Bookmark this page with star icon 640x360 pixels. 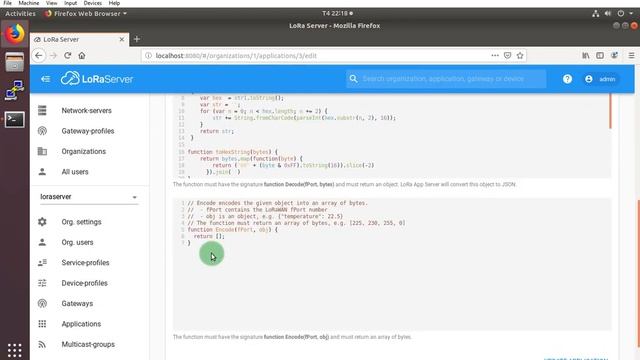point(520,56)
